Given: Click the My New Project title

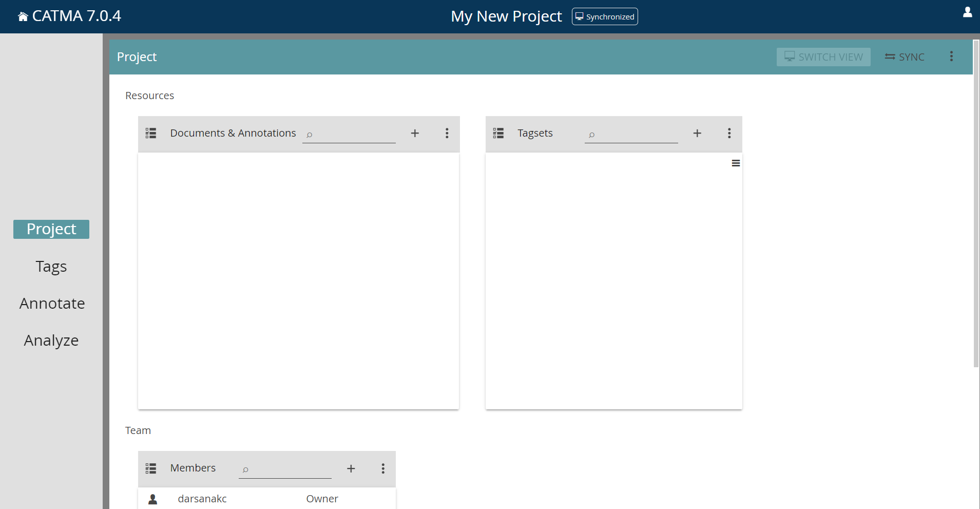Looking at the screenshot, I should click(506, 16).
